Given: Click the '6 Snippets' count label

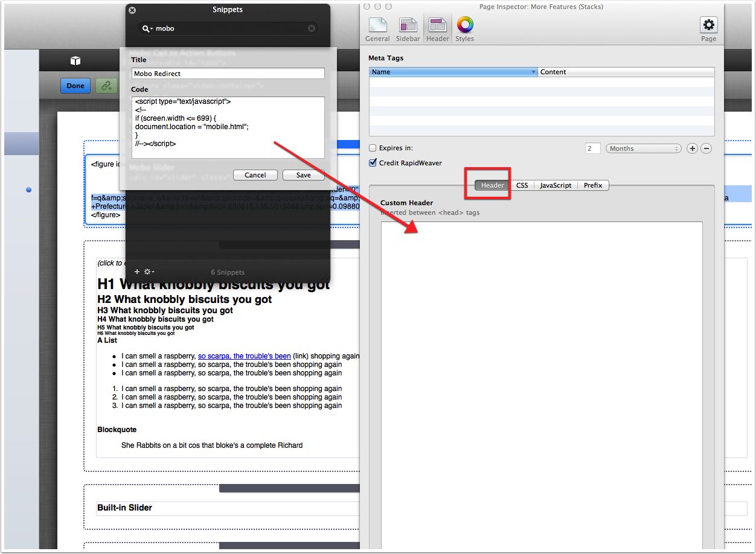Looking at the screenshot, I should pyautogui.click(x=228, y=272).
